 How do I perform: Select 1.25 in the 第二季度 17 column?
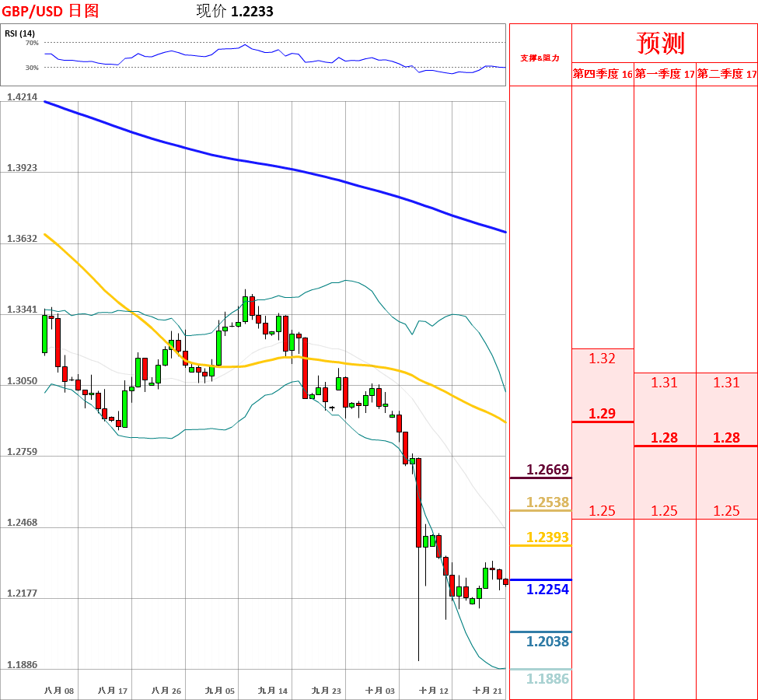point(727,511)
